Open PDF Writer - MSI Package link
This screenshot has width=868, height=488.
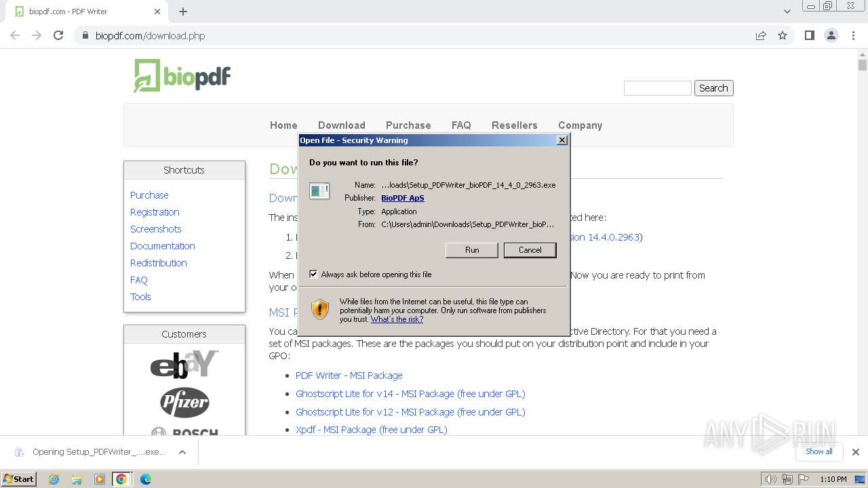click(349, 375)
